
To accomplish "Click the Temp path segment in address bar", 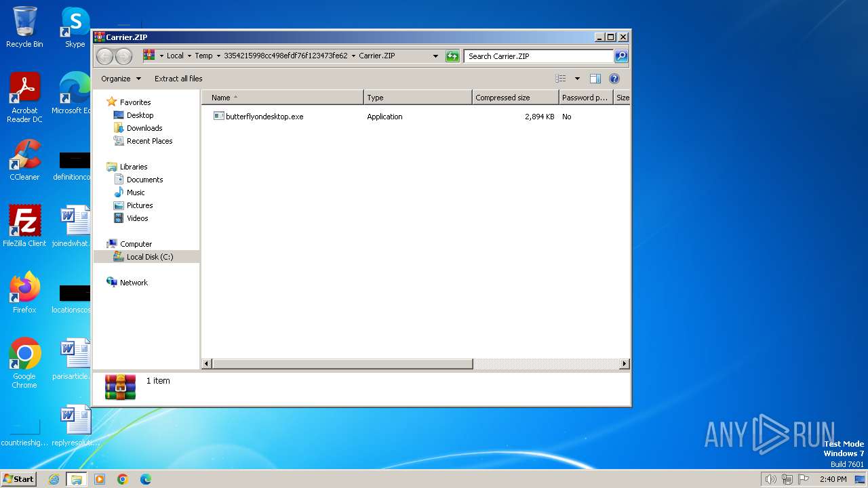I will [203, 56].
